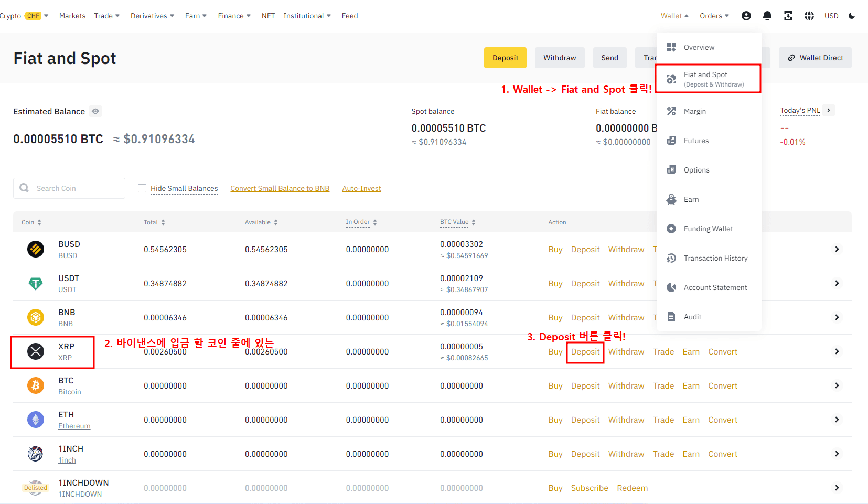
Task: Click the Funding Wallet menu icon
Action: tap(671, 229)
